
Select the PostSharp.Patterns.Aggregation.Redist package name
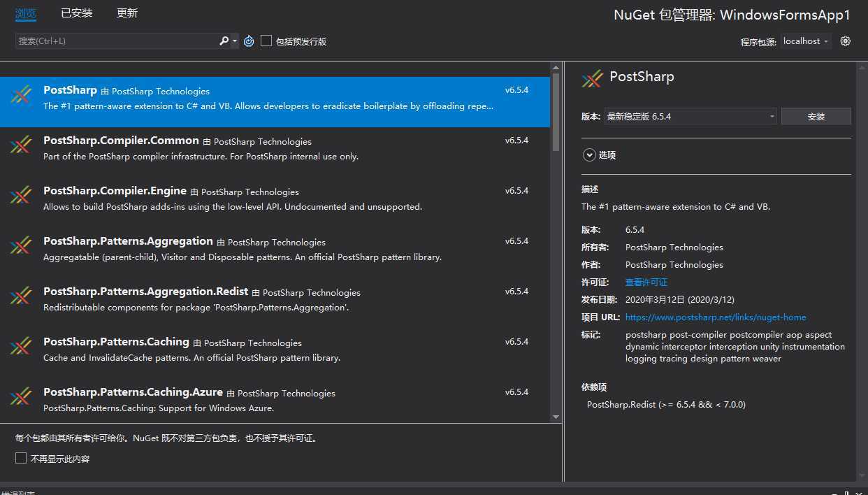point(145,292)
